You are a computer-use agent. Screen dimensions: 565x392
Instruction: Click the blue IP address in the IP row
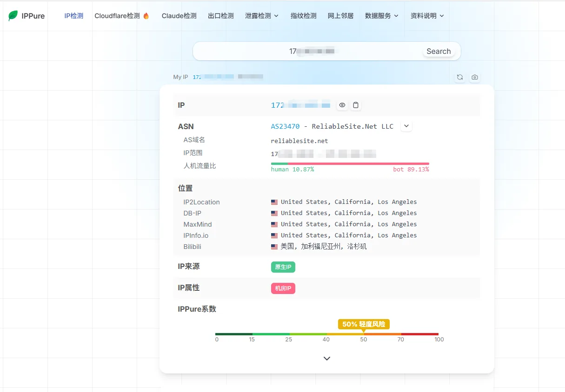click(301, 105)
